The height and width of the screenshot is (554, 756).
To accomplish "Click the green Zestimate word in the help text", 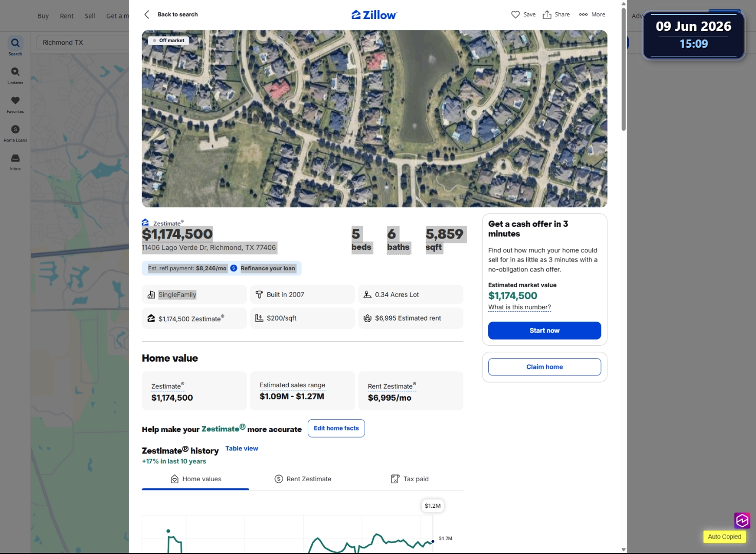I will pyautogui.click(x=224, y=428).
